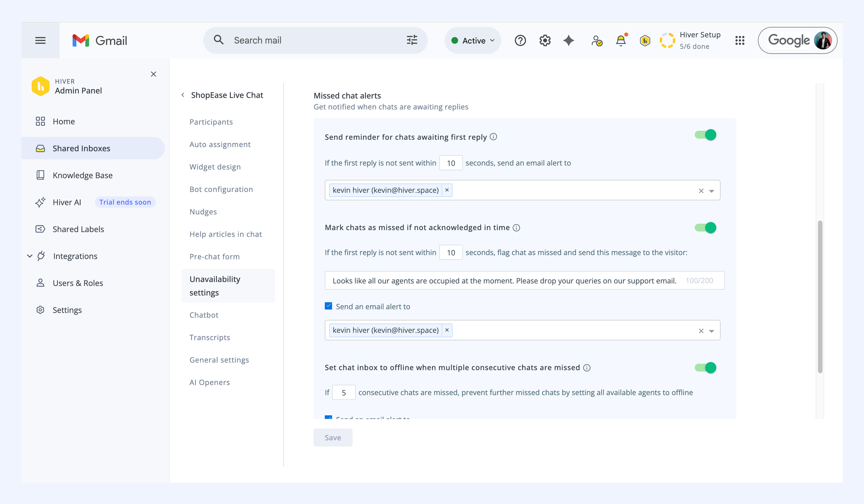Uncheck Send an email alert to checkbox
The height and width of the screenshot is (504, 864).
328,306
